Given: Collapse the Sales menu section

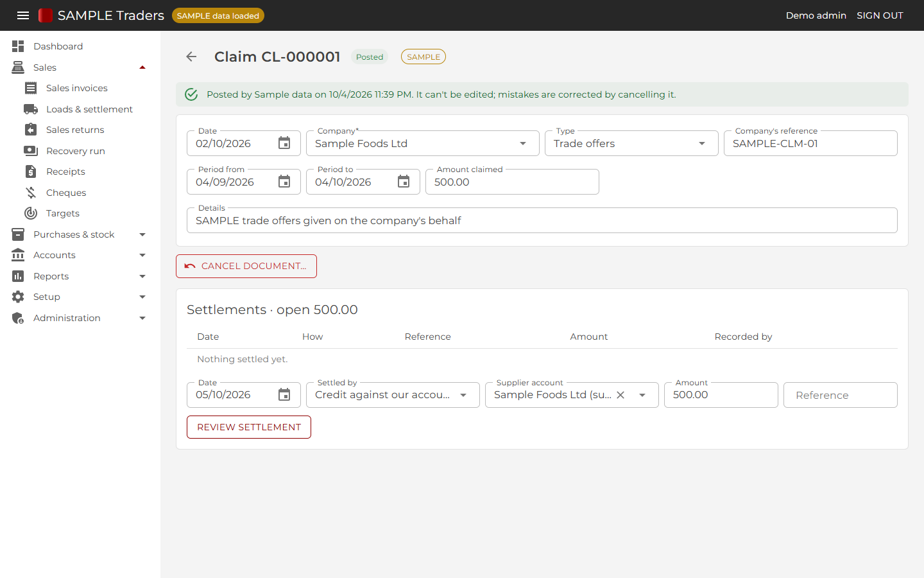Looking at the screenshot, I should click(x=142, y=67).
